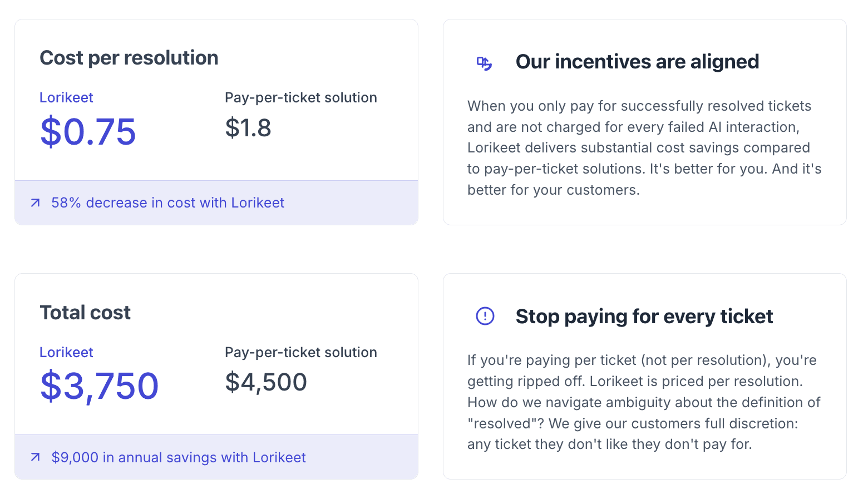
Task: Click the exclamation circle alert icon
Action: coord(485,316)
